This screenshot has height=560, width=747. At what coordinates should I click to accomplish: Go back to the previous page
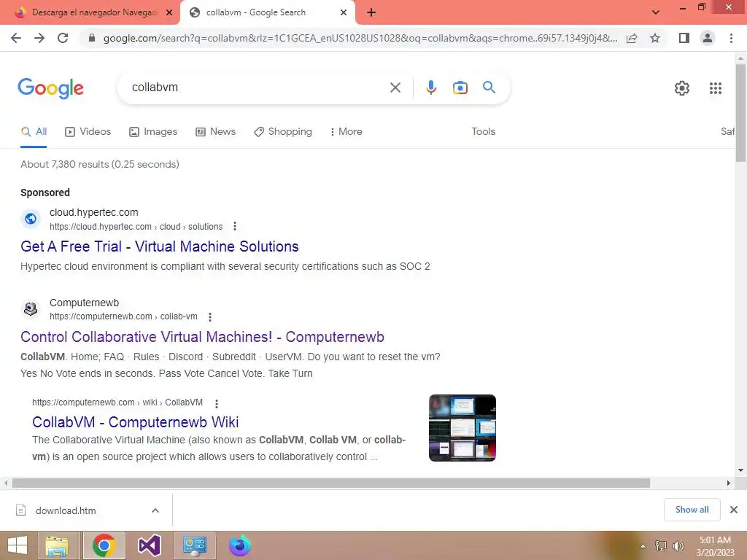click(16, 38)
